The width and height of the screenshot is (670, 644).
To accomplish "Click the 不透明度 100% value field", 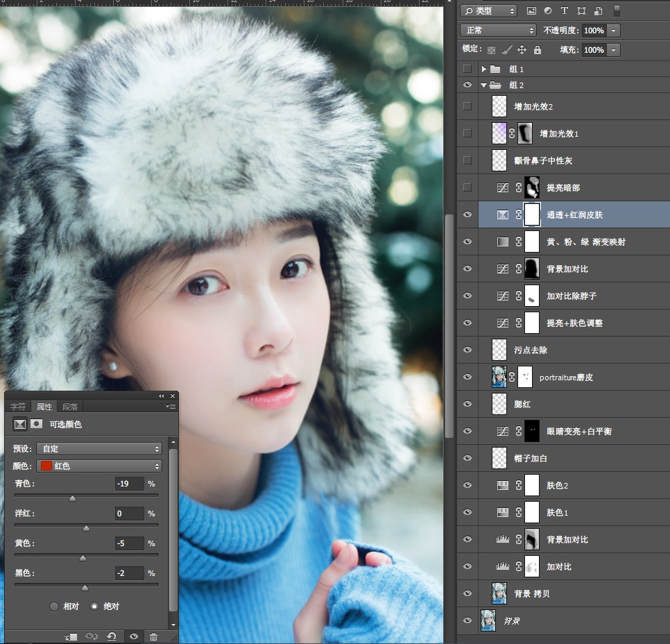I will (x=594, y=31).
